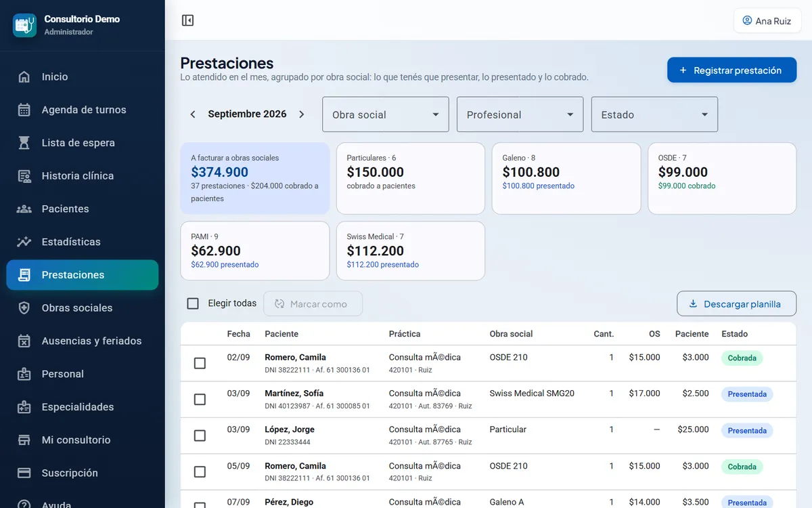Click the Pacientes people icon

[24, 209]
